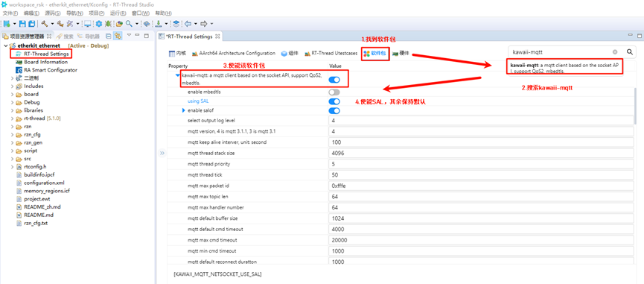Viewport: 644px width, 284px height.
Task: Click the Forward navigation arrow icon
Action: [x=204, y=24]
